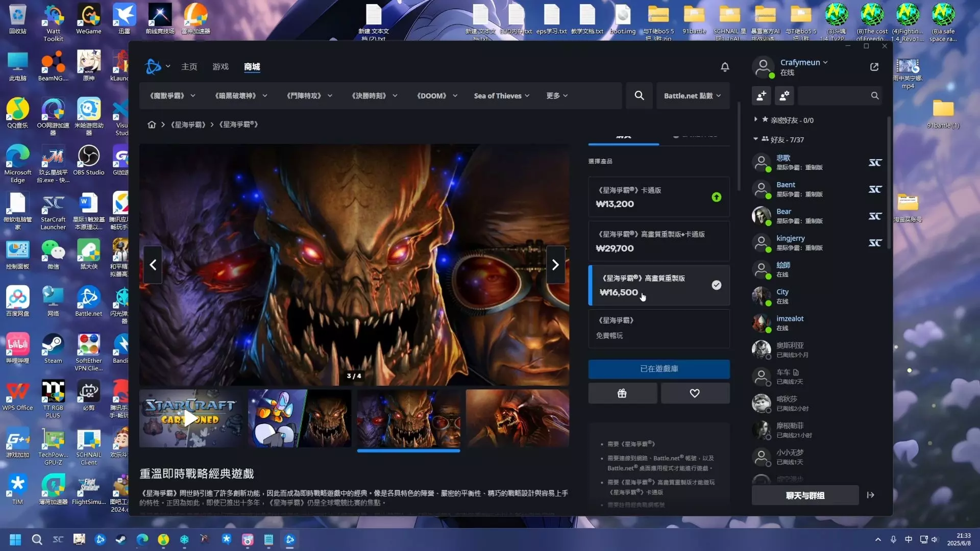The width and height of the screenshot is (980, 551).
Task: Expand the 更多 games dropdown
Action: click(x=557, y=96)
